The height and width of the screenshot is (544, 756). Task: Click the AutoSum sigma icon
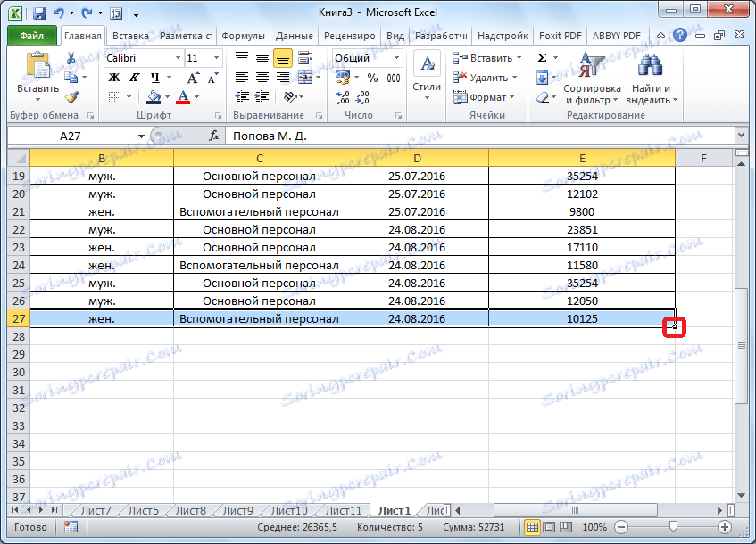point(542,58)
